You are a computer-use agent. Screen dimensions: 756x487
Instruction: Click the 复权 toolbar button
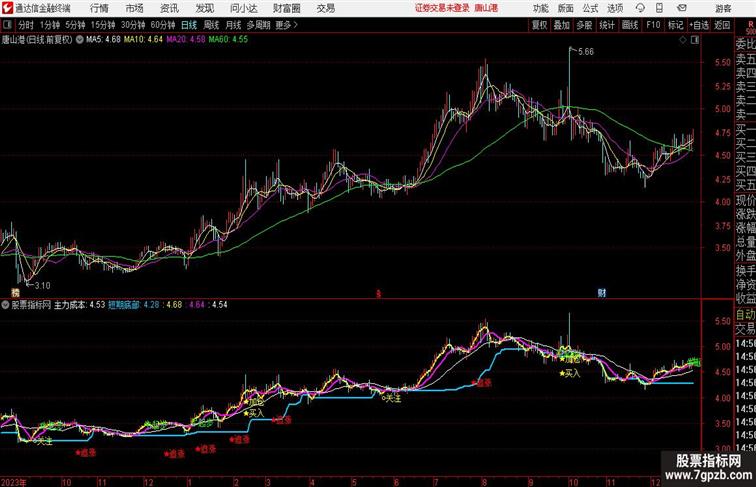(x=539, y=25)
